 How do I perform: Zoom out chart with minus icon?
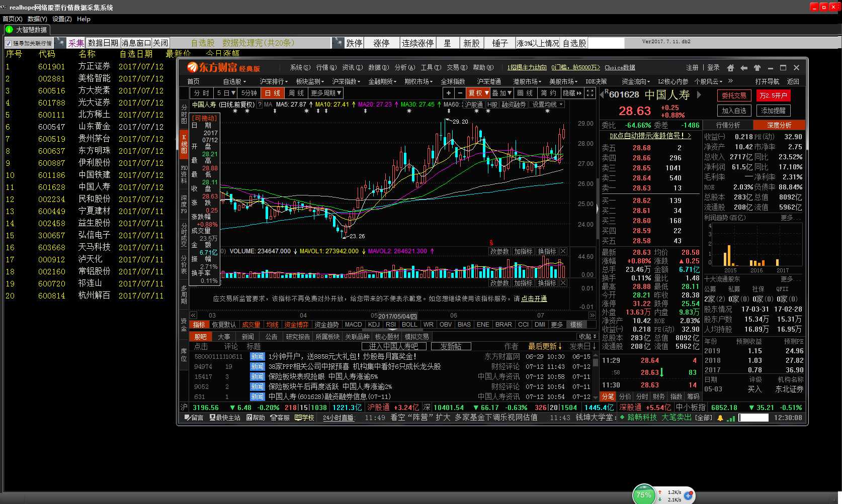coord(460,93)
